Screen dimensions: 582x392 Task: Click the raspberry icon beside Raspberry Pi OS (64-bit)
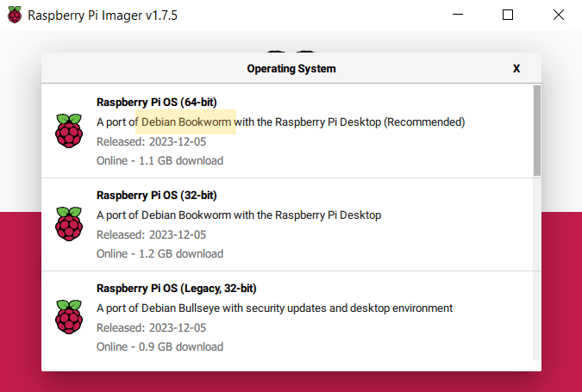click(68, 131)
